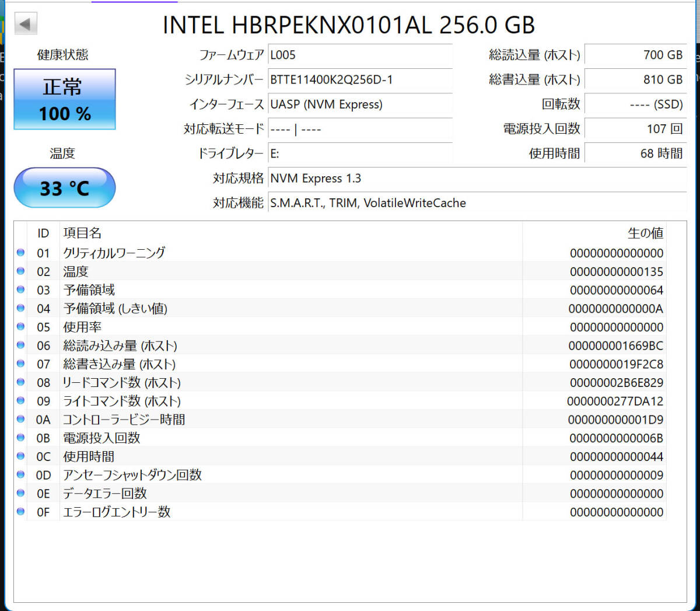The height and width of the screenshot is (611, 700).
Task: Click status orb beside ID 02 温度 row
Action: [x=21, y=271]
